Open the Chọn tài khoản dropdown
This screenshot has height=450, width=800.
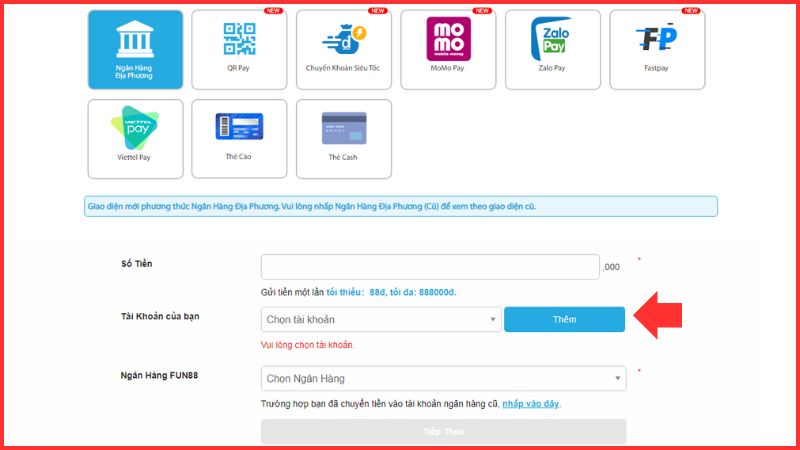pos(380,319)
